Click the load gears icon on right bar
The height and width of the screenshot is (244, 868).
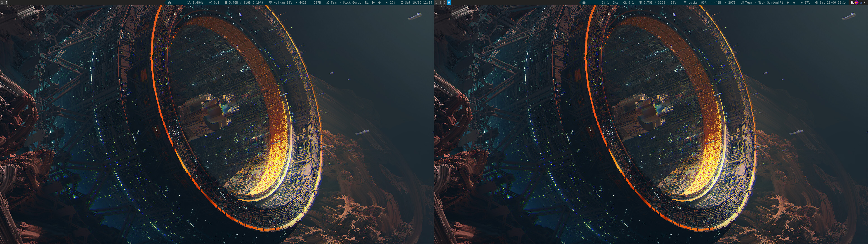click(x=625, y=3)
